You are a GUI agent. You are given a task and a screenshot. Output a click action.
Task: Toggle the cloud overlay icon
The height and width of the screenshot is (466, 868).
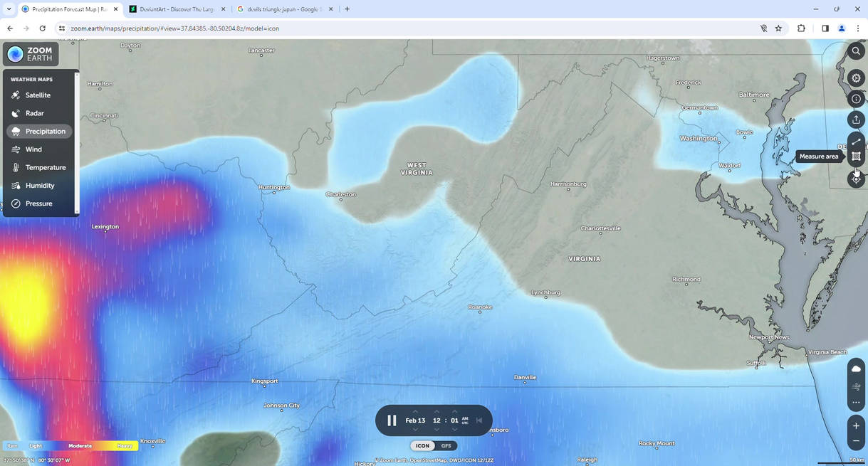pos(857,368)
